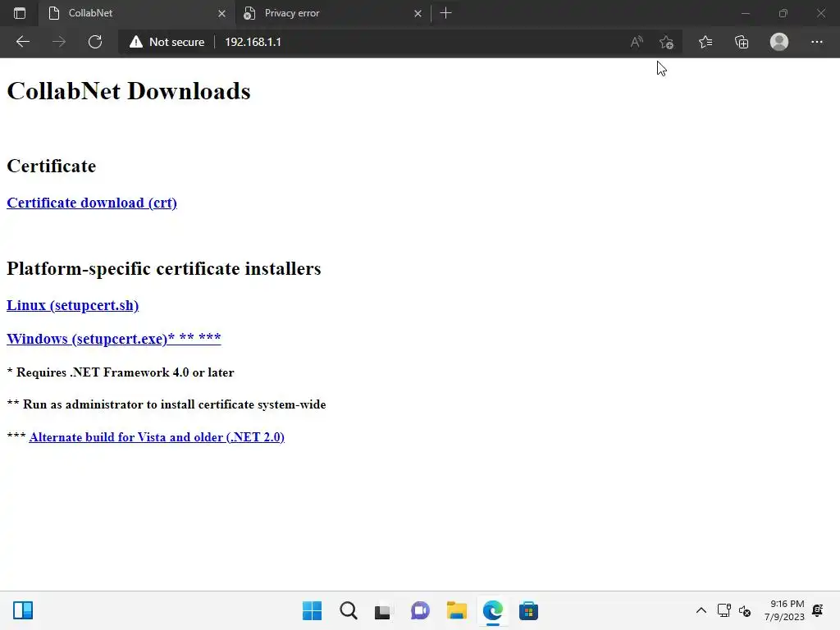Add this page to favorites
This screenshot has height=630, width=840.
click(x=666, y=42)
